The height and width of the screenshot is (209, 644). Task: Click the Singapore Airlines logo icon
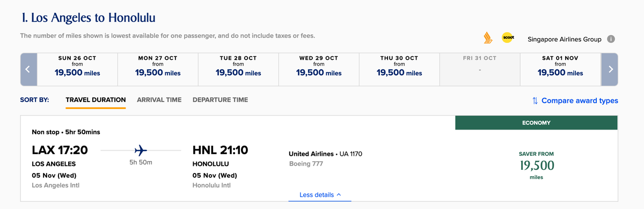click(488, 38)
